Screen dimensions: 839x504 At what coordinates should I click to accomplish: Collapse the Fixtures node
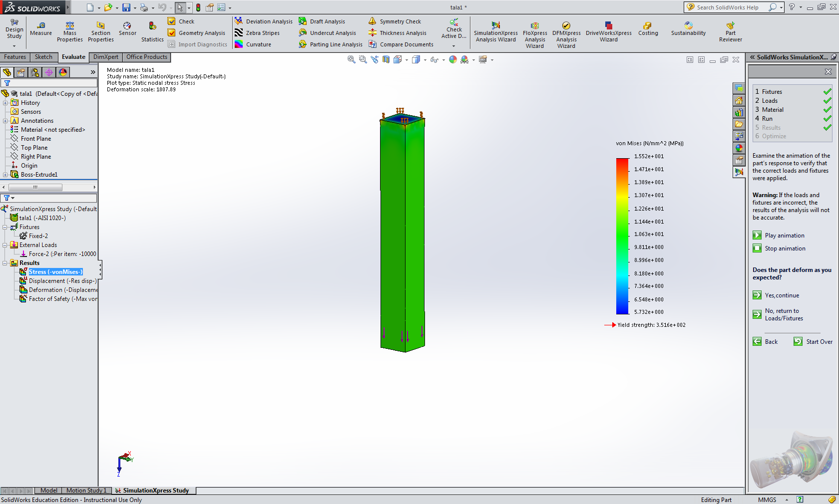(x=5, y=227)
